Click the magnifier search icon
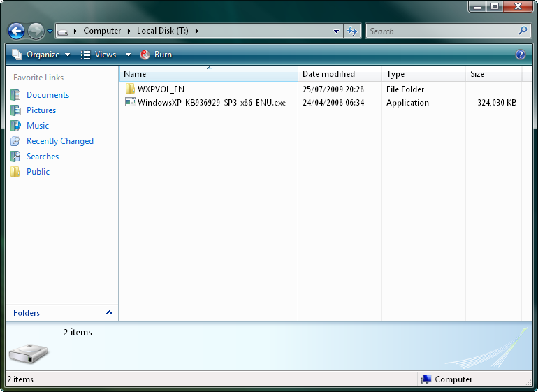538x392 pixels. 523,31
